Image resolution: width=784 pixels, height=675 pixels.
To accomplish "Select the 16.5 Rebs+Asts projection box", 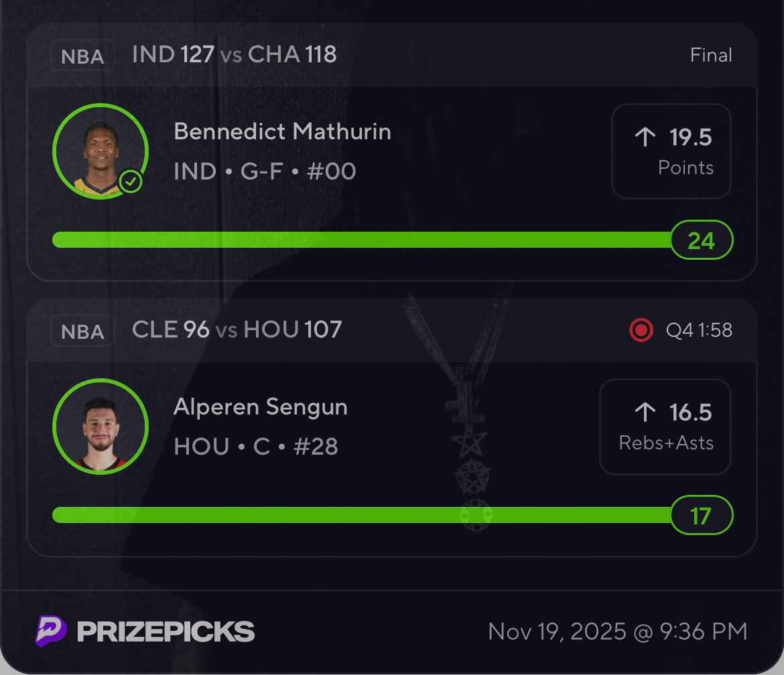I will [x=665, y=427].
